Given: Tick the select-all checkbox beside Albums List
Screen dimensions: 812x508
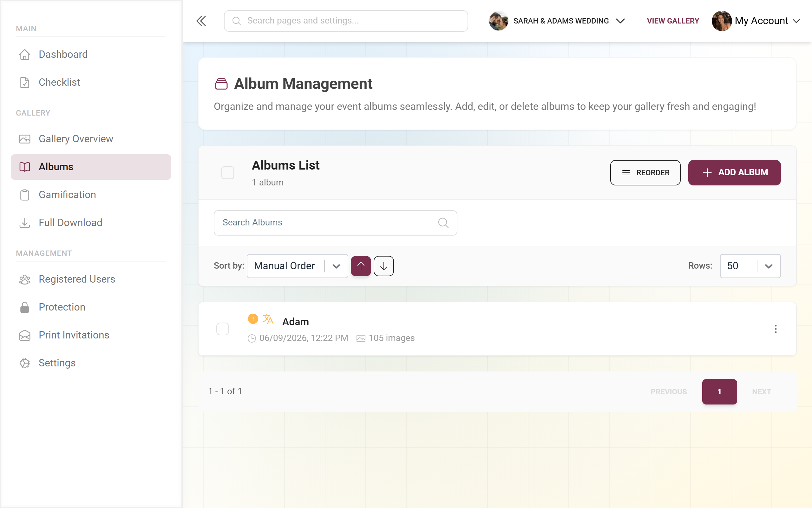Looking at the screenshot, I should (x=227, y=173).
